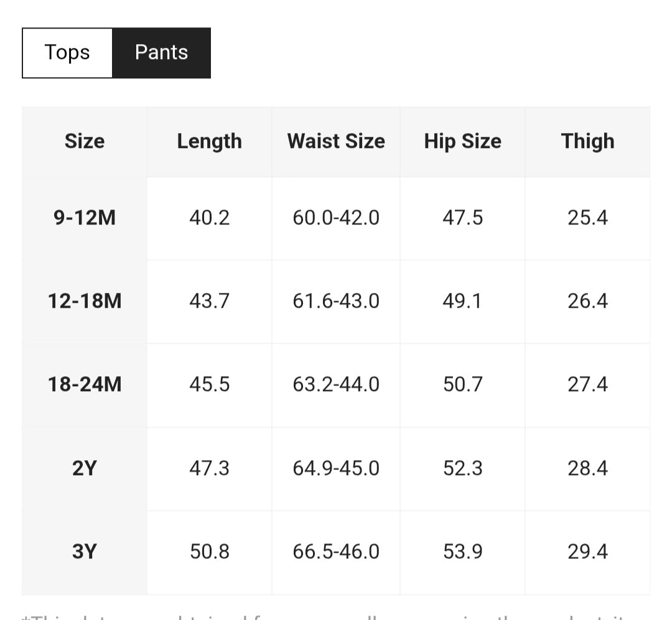Image resolution: width=672 pixels, height=620 pixels.
Task: Click the 3Y size row label
Action: click(85, 552)
